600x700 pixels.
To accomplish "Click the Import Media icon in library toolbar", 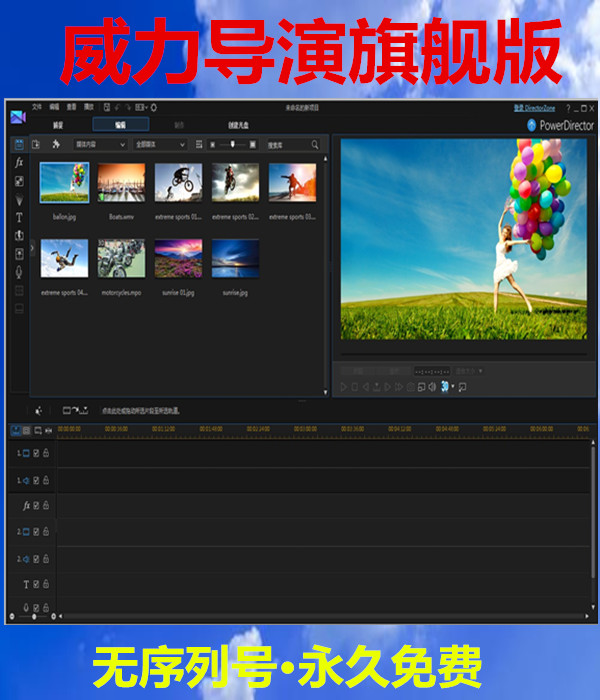I will pyautogui.click(x=36, y=144).
